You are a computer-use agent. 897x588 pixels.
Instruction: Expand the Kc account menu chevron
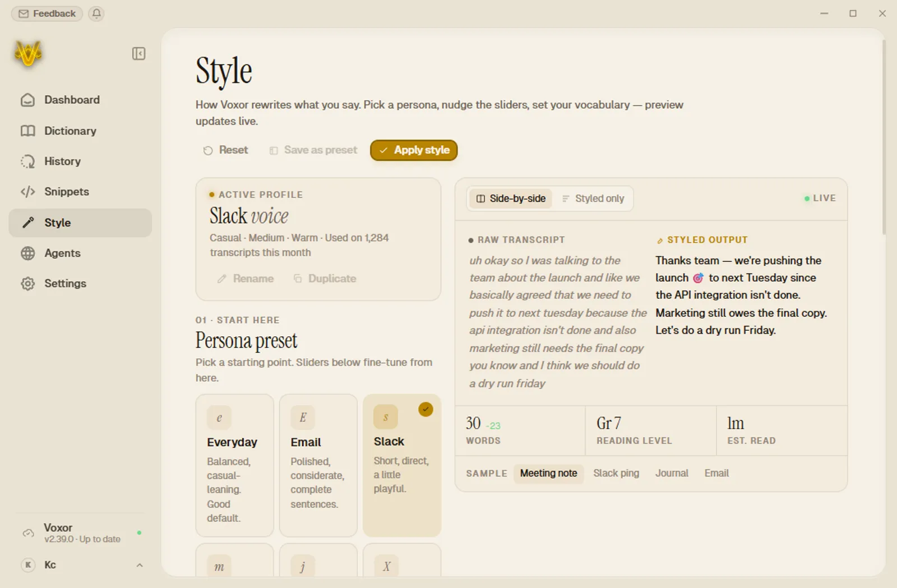click(140, 565)
